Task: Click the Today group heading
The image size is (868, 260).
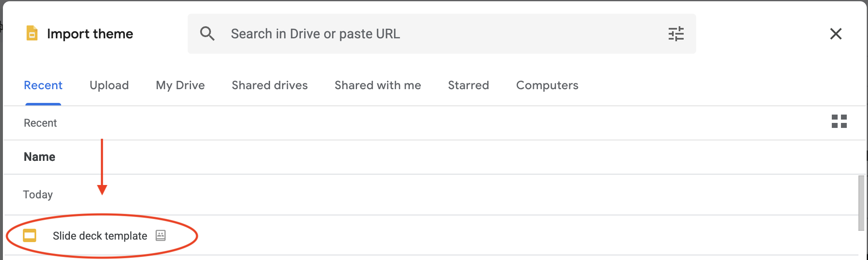Action: tap(38, 195)
